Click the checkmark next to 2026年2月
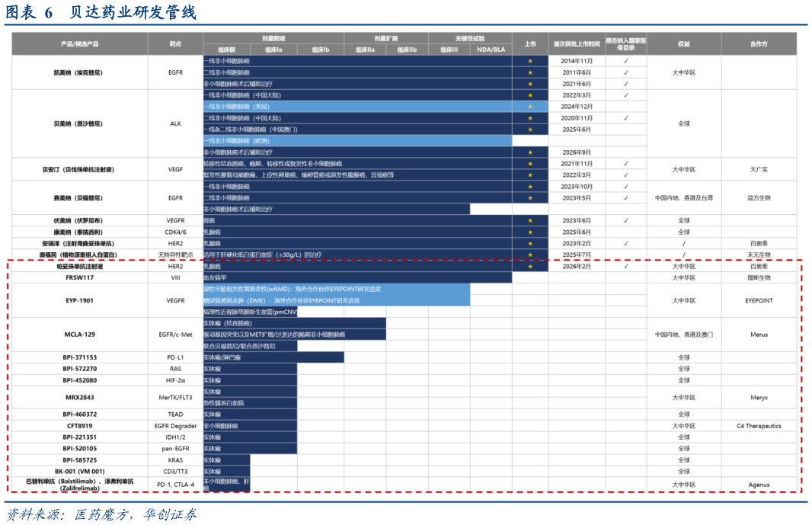 click(625, 267)
